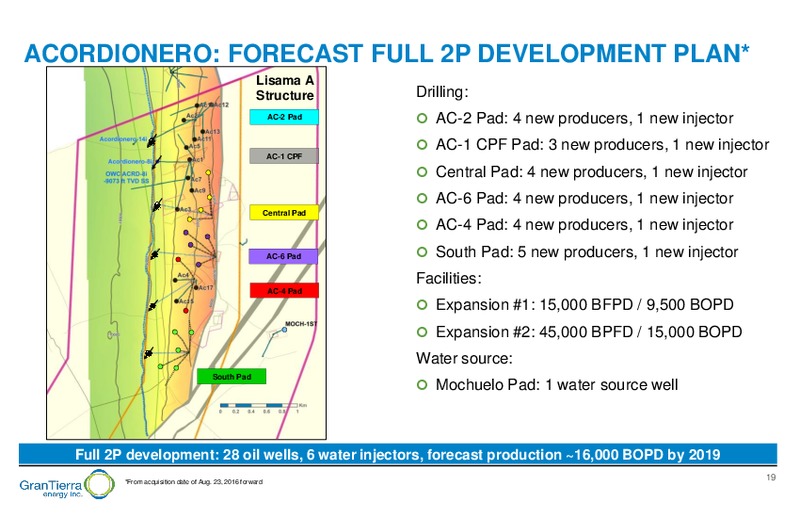
Task: Click the text 'Expansion #1: 15,000 BFPD / 9,500 BOPD'
Action: pyautogui.click(x=584, y=305)
